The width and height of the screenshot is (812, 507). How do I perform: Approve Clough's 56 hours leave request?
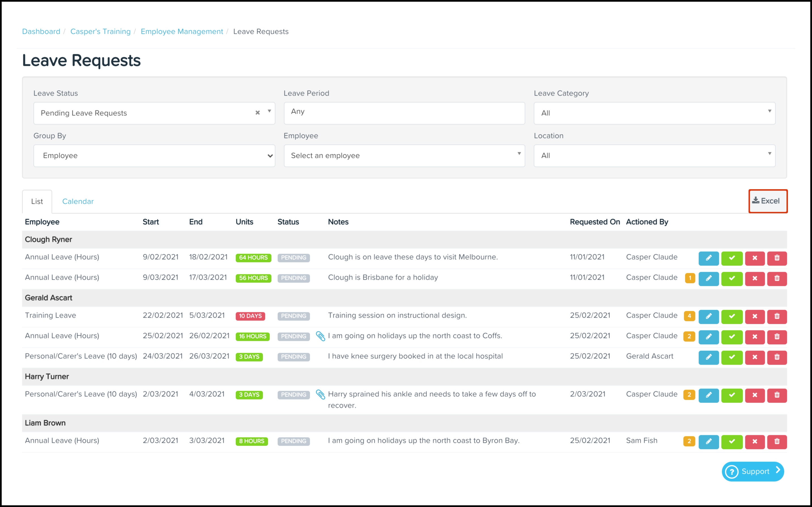point(732,279)
